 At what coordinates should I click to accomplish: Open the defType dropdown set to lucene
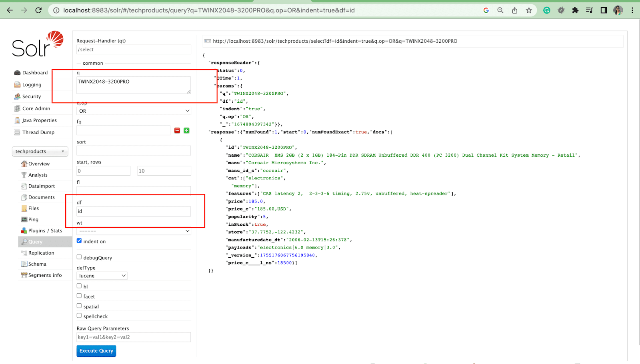click(x=102, y=276)
